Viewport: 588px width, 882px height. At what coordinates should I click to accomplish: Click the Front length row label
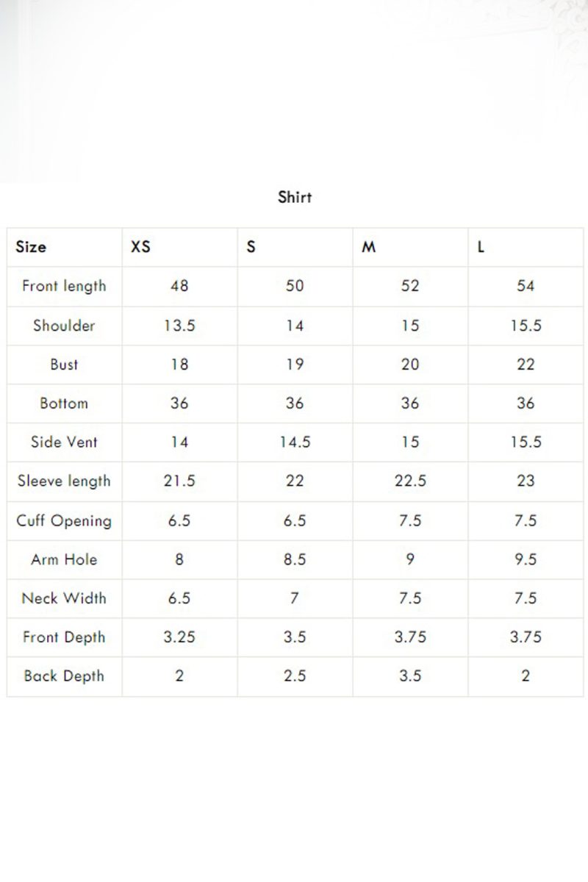coord(64,286)
